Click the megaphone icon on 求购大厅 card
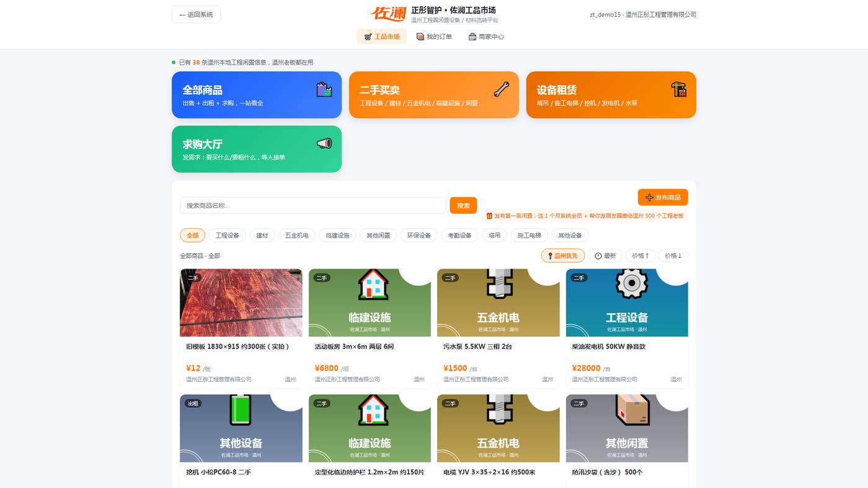This screenshot has height=488, width=868. (324, 143)
